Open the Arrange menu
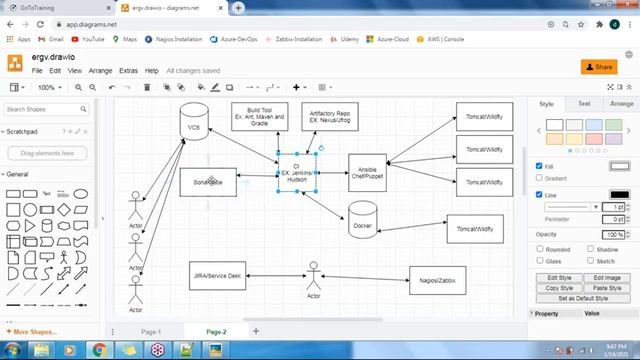Screen dimensions: 640x360 coord(100,71)
